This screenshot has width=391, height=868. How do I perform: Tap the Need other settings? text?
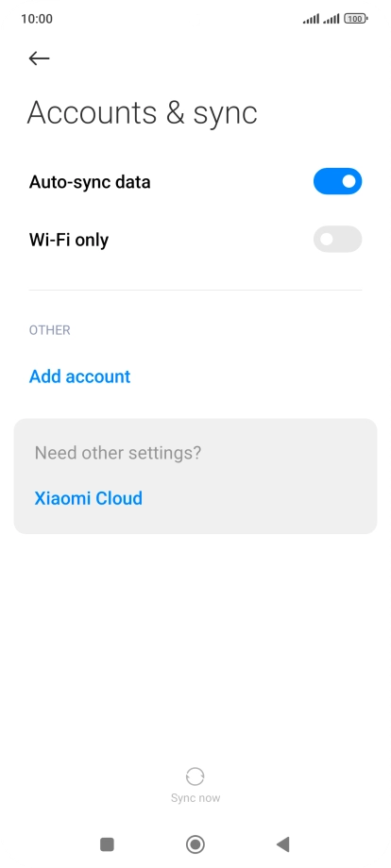pyautogui.click(x=118, y=453)
